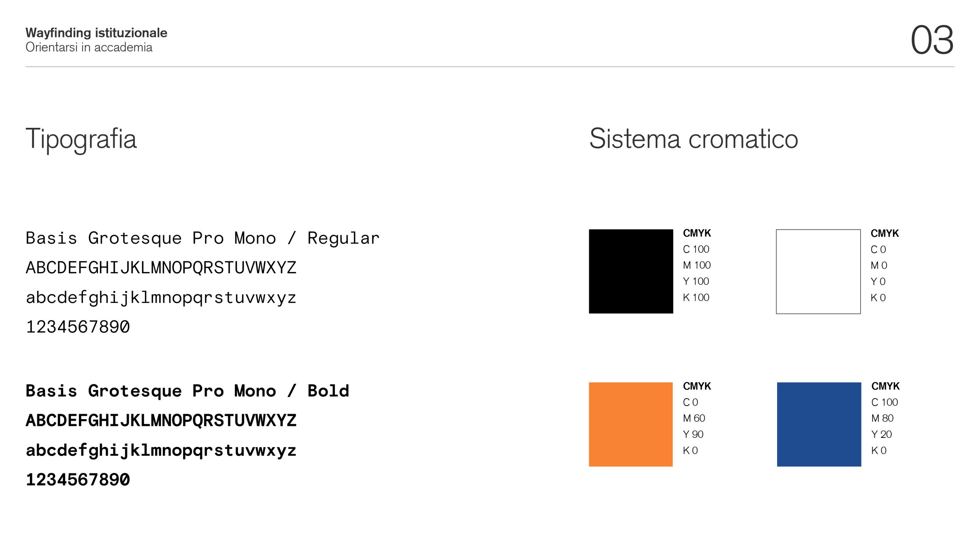Click the Wayfinding istituzionale title
The image size is (980, 551).
[96, 33]
